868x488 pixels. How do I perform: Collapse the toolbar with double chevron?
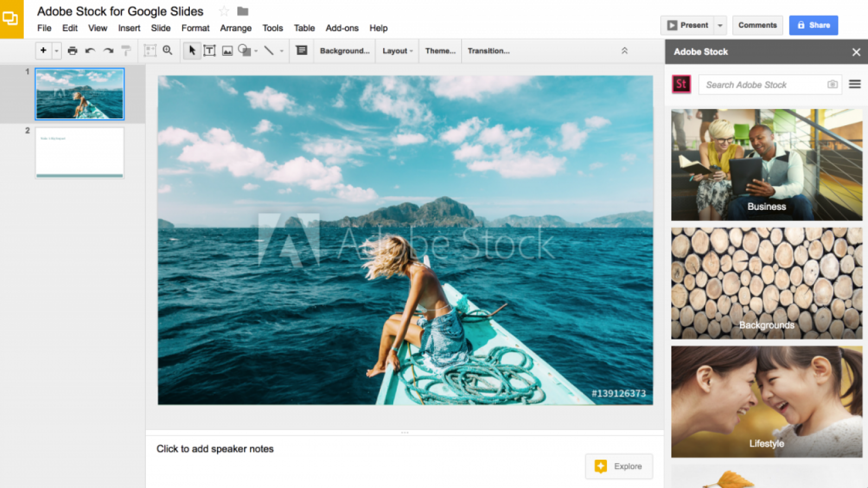tap(624, 51)
